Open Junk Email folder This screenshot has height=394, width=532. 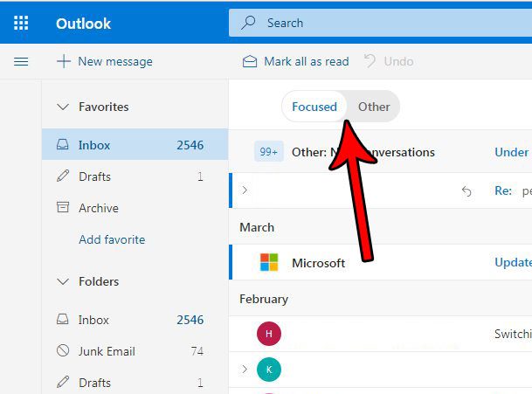(x=107, y=351)
